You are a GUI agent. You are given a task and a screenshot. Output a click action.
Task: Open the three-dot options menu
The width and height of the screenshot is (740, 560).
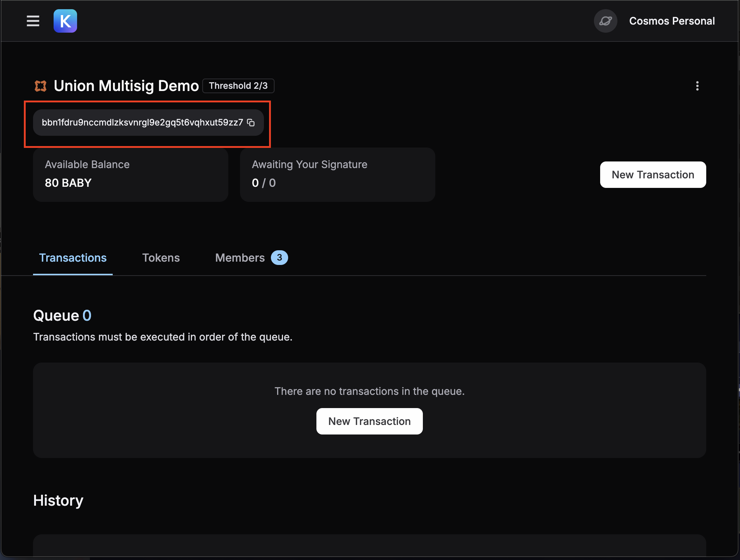697,86
